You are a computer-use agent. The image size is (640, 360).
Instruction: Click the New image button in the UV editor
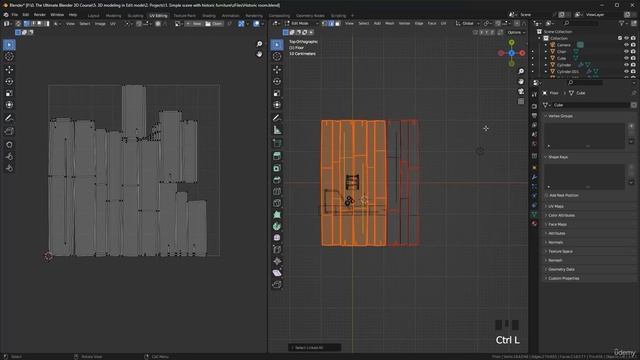click(194, 24)
